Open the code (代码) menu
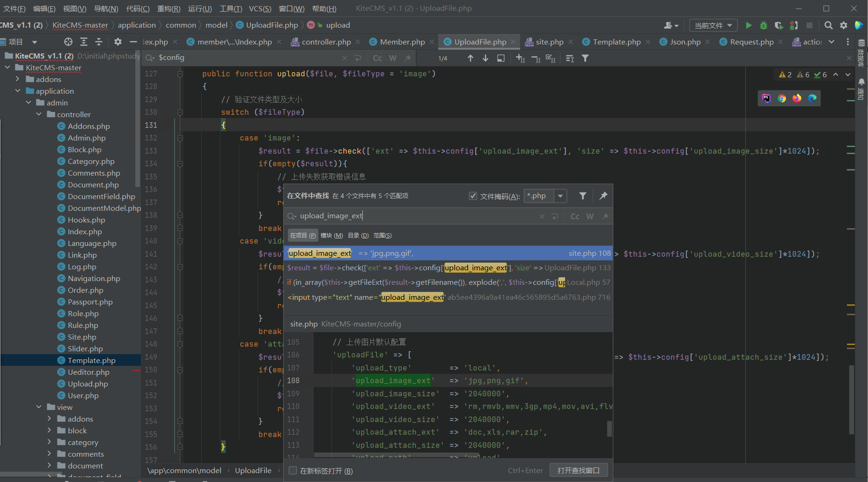This screenshot has width=868, height=482. point(138,8)
